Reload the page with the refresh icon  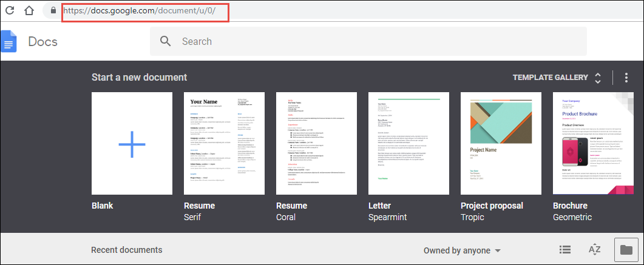10,11
